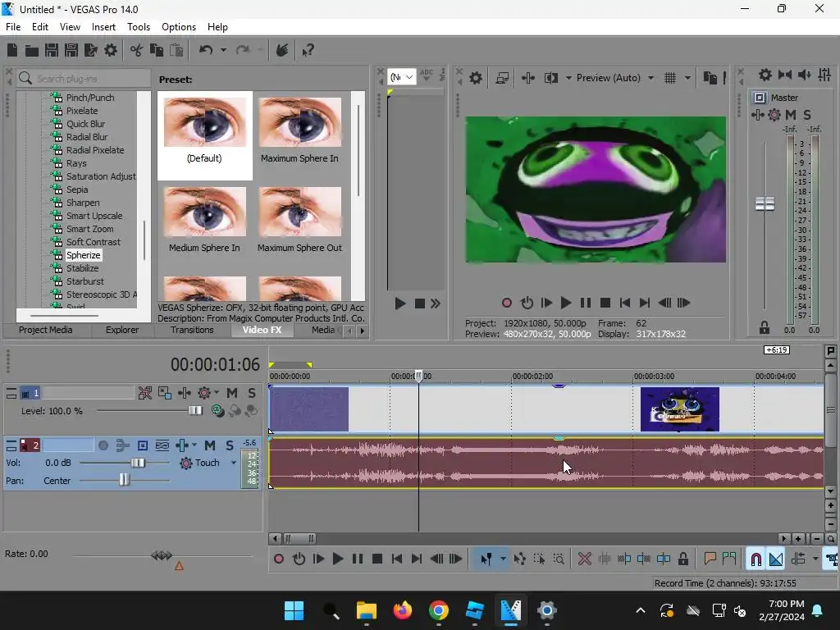Viewport: 840px width, 630px height.
Task: Insert a region with the region icon
Action: pos(729,559)
